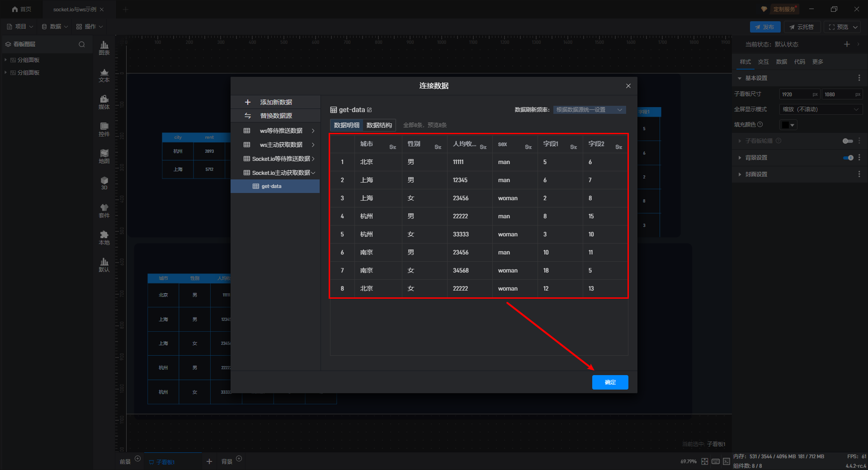868x470 pixels.
Task: Toggle the 子看板轮播 switch
Action: click(848, 141)
